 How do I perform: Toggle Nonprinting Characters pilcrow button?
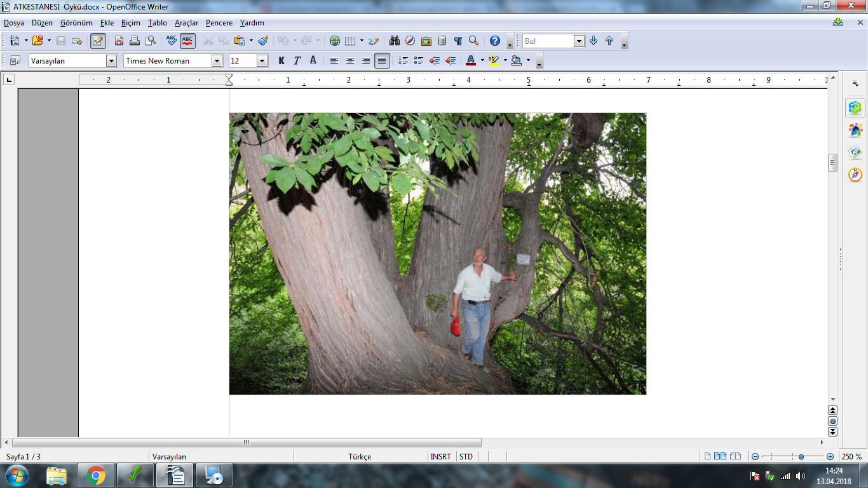click(x=458, y=41)
